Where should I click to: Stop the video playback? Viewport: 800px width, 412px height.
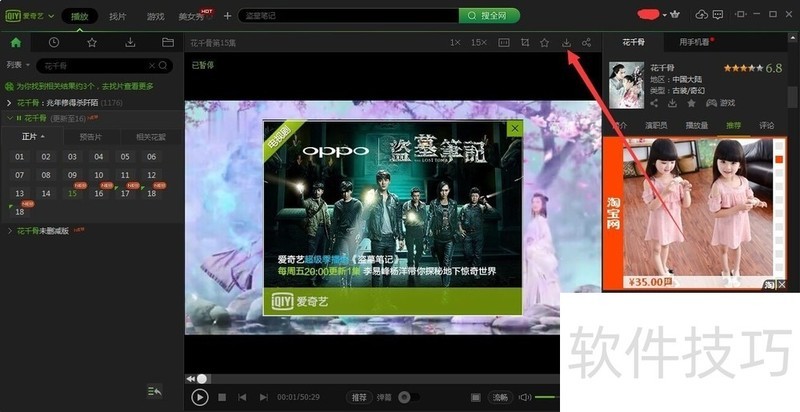click(222, 397)
